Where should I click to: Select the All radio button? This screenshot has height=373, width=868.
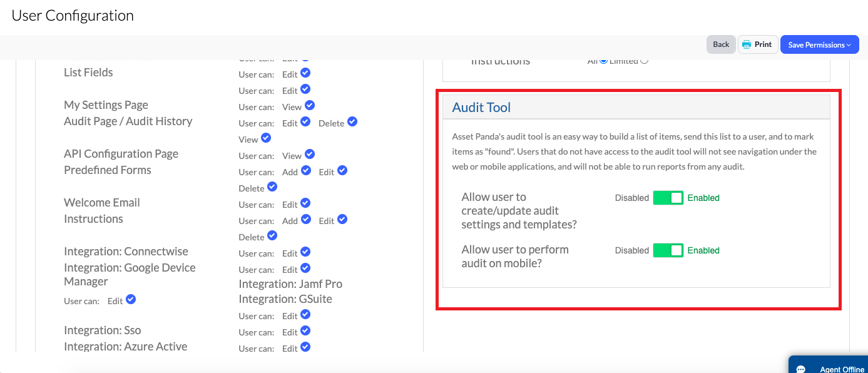[x=603, y=61]
